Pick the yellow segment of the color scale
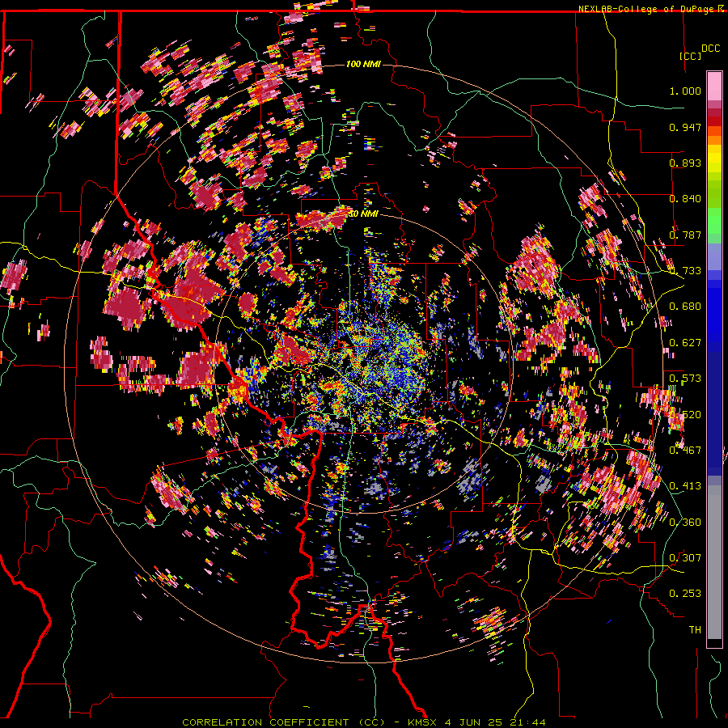Screen dimensions: 728x728 click(x=714, y=158)
